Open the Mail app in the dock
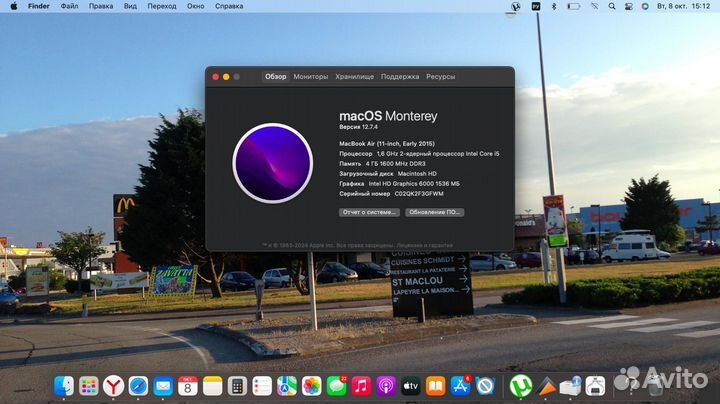Screen dimensions: 720x404 [x=163, y=386]
